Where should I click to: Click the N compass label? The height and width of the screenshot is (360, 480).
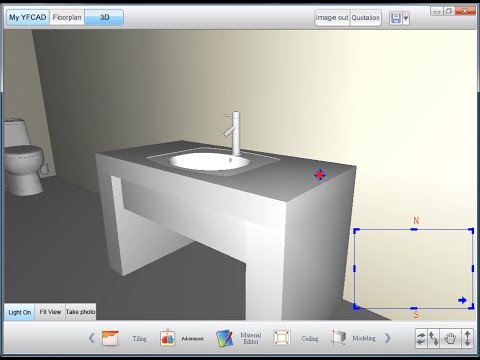pos(416,221)
